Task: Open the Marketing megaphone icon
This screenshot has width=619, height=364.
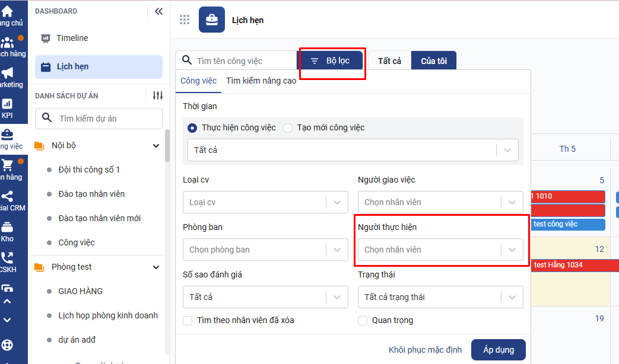Action: (x=7, y=74)
